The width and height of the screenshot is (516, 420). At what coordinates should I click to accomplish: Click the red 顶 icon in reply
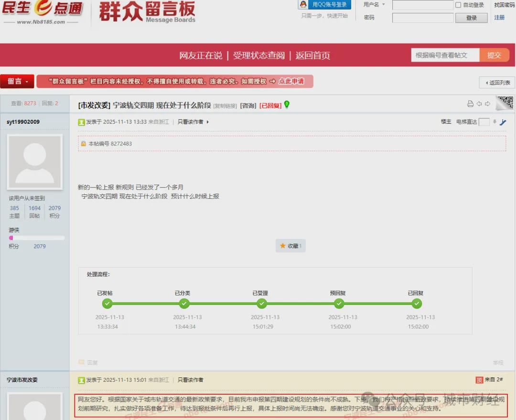click(x=479, y=380)
